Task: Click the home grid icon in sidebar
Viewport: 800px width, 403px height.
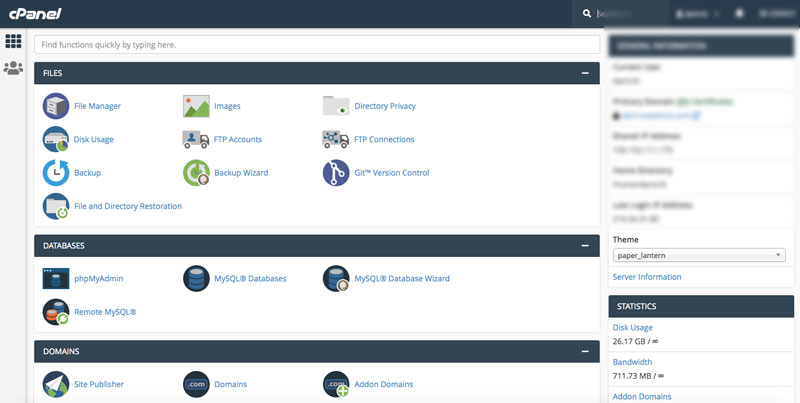Action: [x=13, y=41]
